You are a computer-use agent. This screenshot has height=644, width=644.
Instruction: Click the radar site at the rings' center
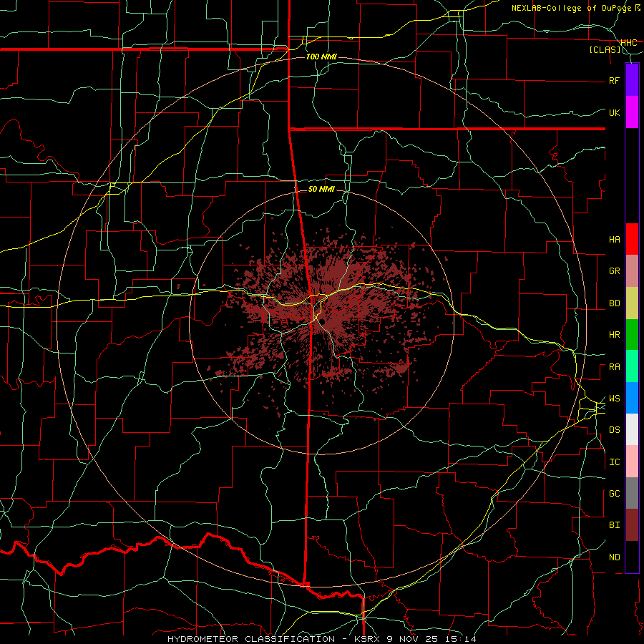(321, 321)
